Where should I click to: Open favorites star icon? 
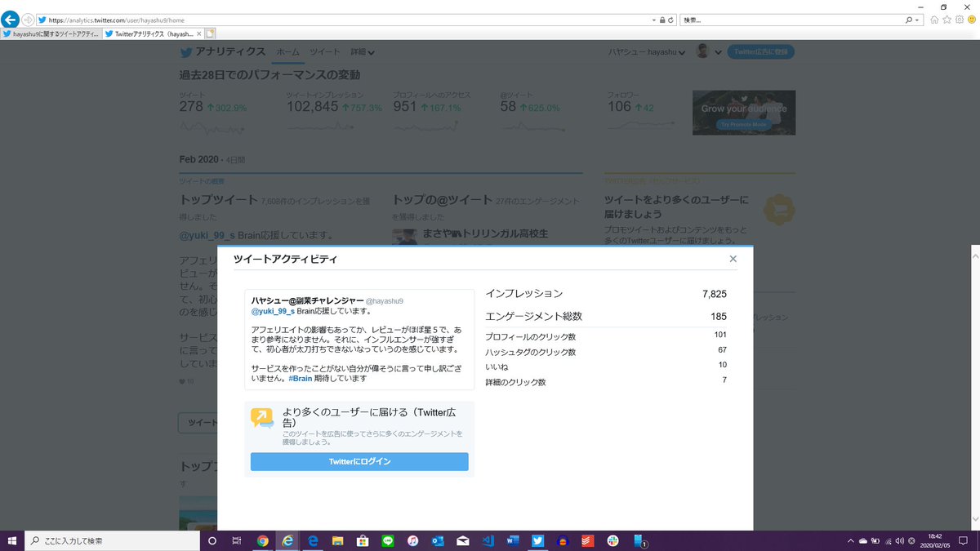pyautogui.click(x=947, y=20)
